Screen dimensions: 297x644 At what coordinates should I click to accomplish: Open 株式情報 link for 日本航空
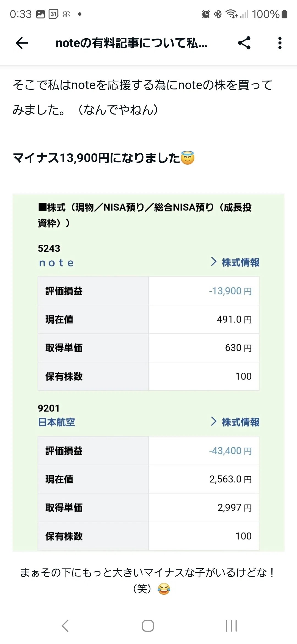click(x=241, y=422)
